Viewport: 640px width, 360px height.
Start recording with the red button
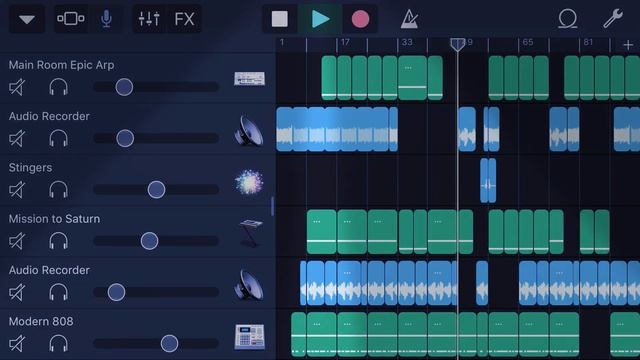[x=360, y=19]
